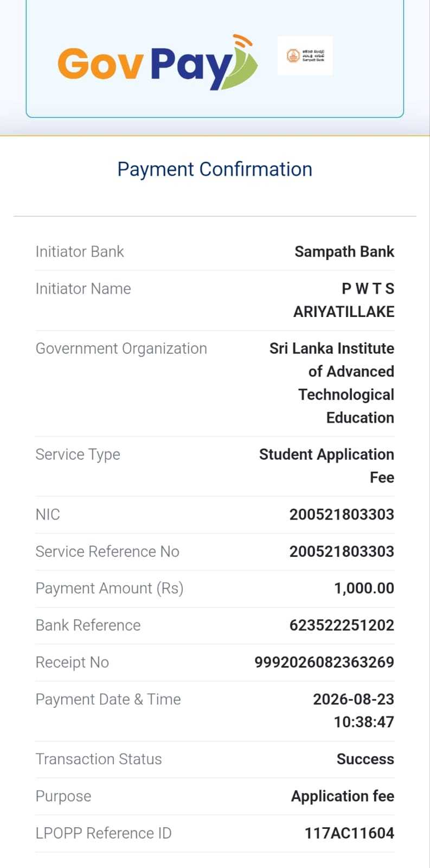Select the Receipt No value
Viewport: 430px width, 868px height.
click(324, 662)
